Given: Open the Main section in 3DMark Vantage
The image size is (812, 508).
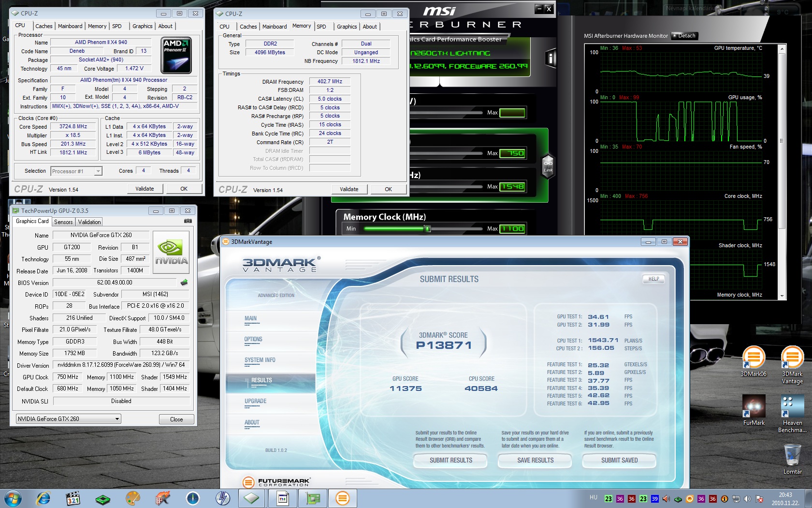Looking at the screenshot, I should tap(250, 318).
